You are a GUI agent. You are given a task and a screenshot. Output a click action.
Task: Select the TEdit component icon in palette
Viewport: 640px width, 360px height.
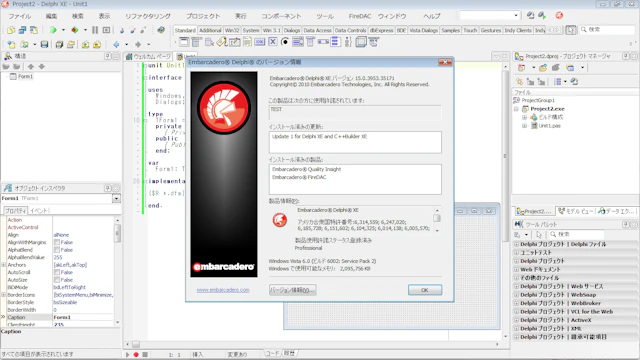(x=235, y=42)
